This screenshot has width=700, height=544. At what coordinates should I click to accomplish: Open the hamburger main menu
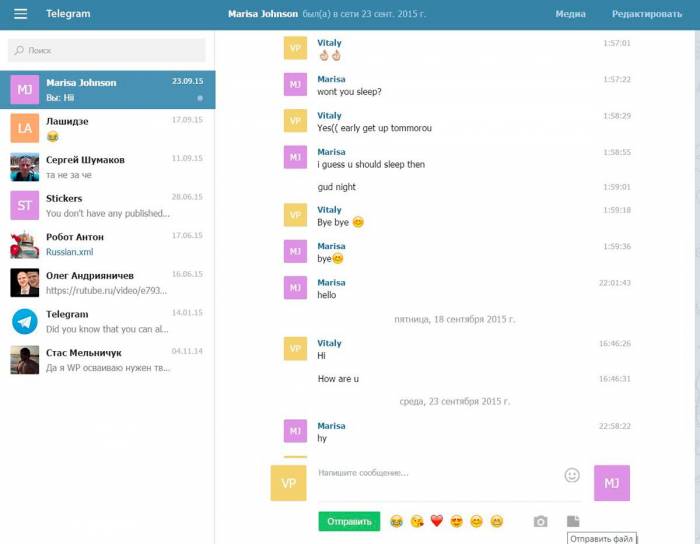[x=20, y=14]
